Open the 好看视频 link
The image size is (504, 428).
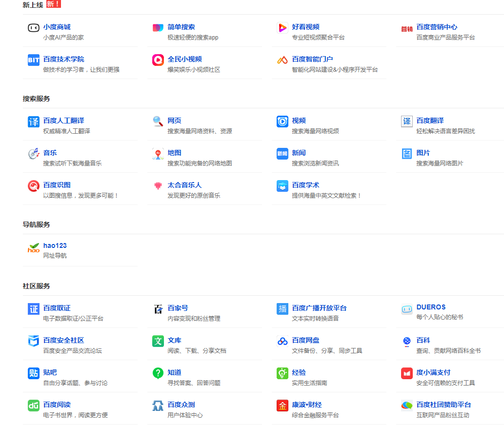[306, 27]
